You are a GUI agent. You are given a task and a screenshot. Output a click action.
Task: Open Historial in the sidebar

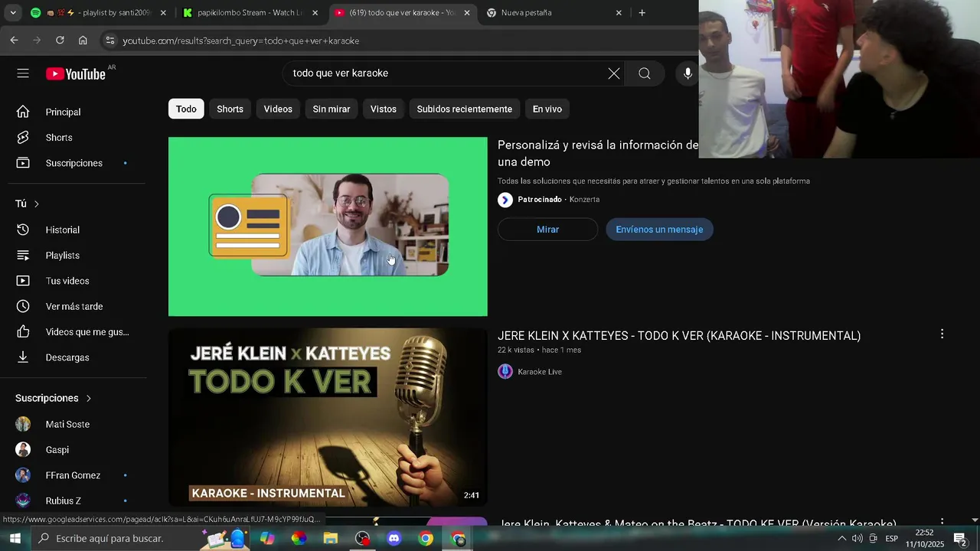tap(77, 230)
